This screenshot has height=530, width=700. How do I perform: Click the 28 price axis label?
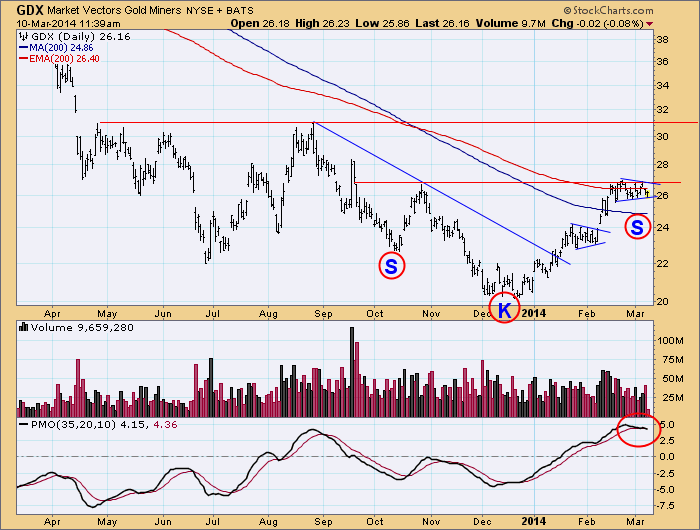(662, 165)
